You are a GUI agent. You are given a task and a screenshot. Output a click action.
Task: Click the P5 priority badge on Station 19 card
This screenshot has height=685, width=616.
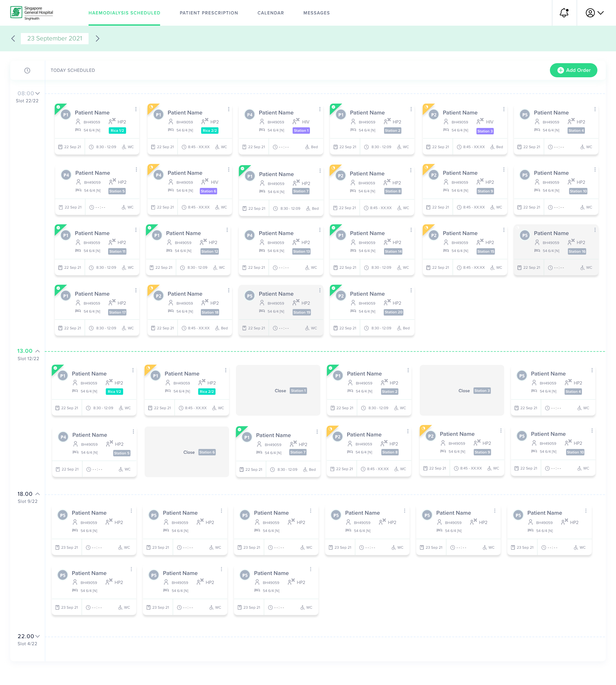tap(249, 296)
